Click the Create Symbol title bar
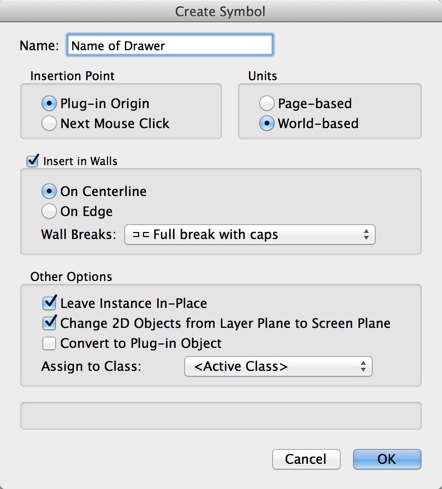The image size is (442, 489). [221, 11]
